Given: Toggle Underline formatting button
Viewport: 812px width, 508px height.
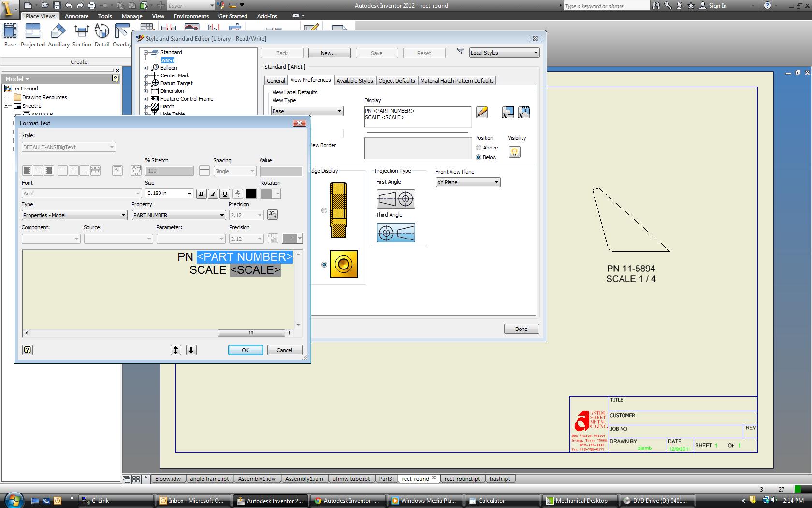Looking at the screenshot, I should tap(225, 194).
